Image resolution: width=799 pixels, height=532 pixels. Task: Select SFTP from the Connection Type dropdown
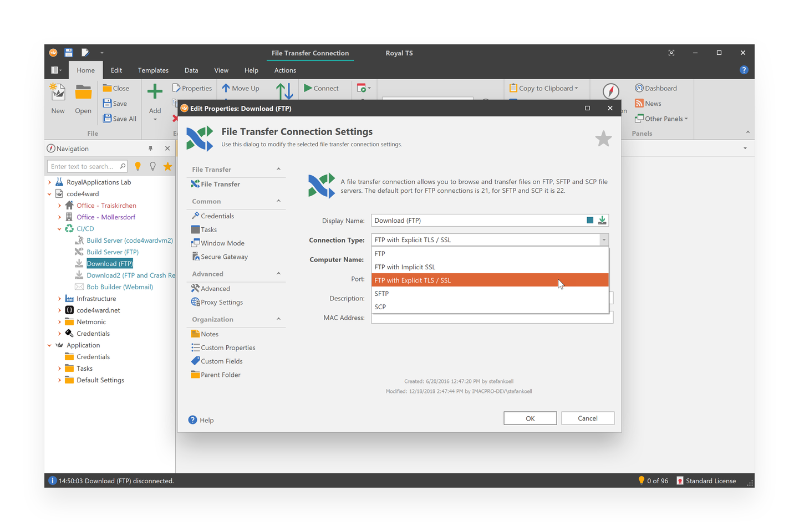[382, 293]
